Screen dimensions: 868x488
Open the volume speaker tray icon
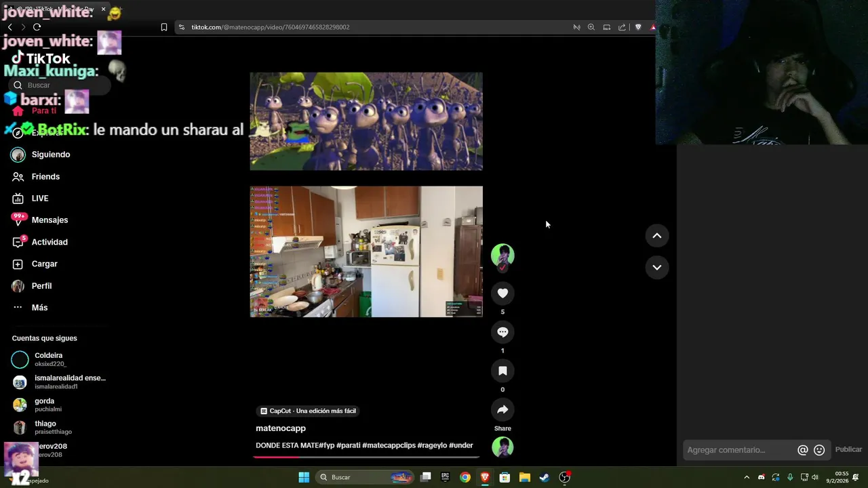[815, 477]
